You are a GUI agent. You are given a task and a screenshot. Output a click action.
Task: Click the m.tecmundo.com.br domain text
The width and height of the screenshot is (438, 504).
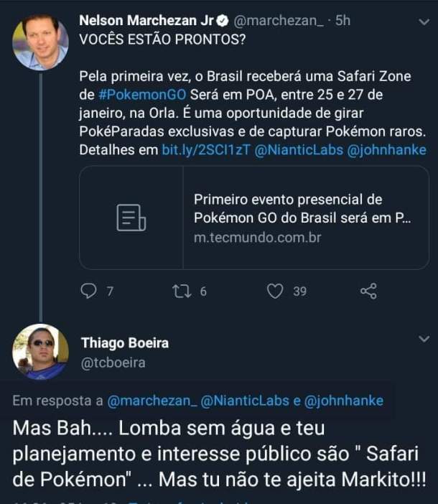point(257,237)
